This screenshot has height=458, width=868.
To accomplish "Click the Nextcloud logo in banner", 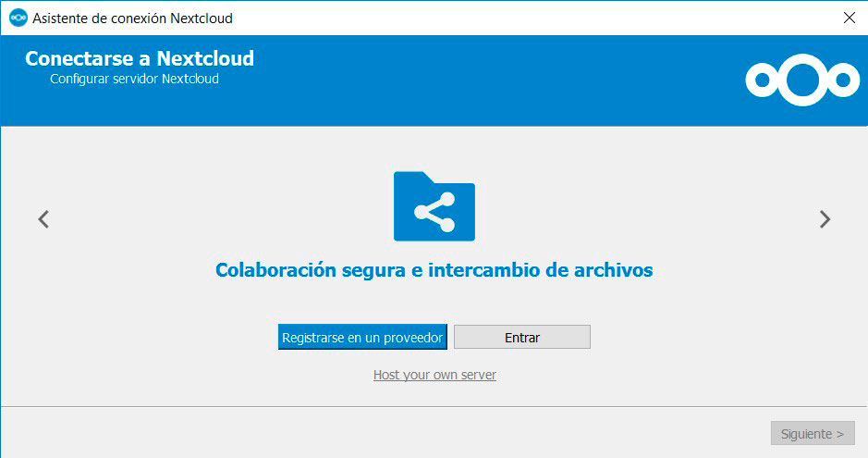I will [x=802, y=80].
